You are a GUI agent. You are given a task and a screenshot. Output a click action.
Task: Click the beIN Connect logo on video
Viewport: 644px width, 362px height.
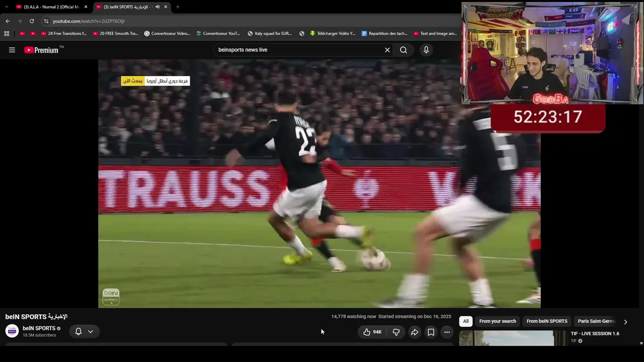[111, 297]
